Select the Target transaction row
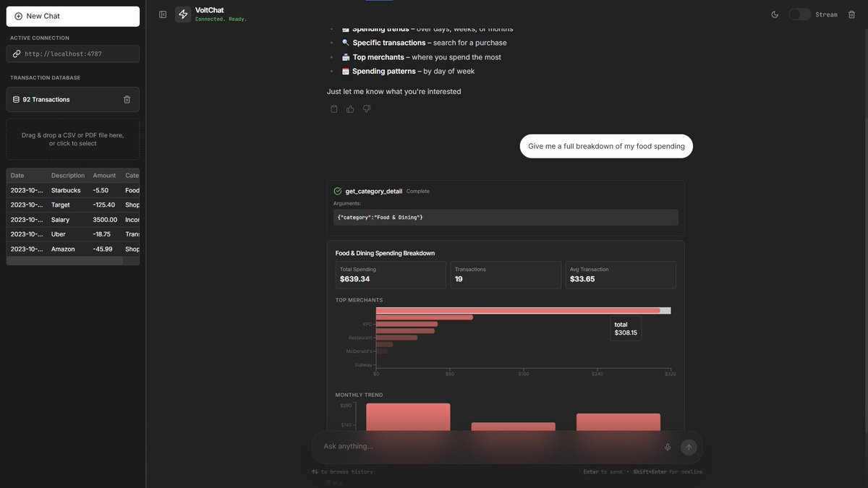Image resolution: width=868 pixels, height=488 pixels. click(x=73, y=205)
